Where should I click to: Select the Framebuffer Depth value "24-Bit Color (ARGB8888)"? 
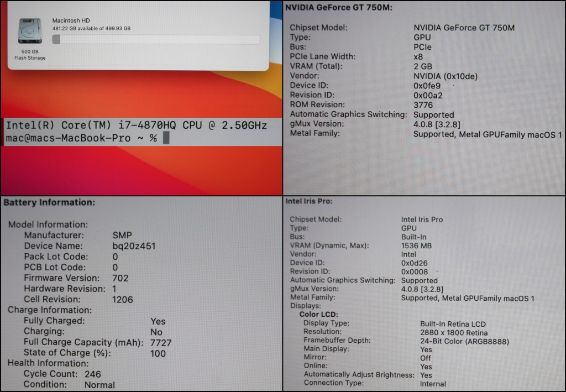[x=464, y=342]
